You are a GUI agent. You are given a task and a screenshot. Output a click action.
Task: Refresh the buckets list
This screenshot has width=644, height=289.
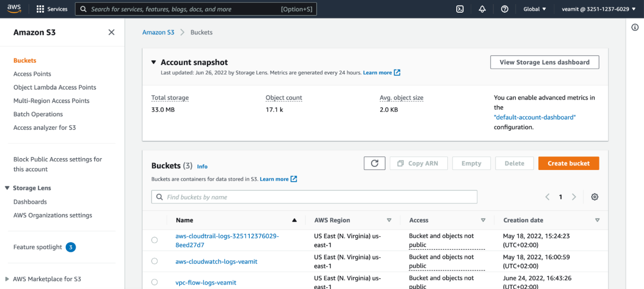coord(375,163)
